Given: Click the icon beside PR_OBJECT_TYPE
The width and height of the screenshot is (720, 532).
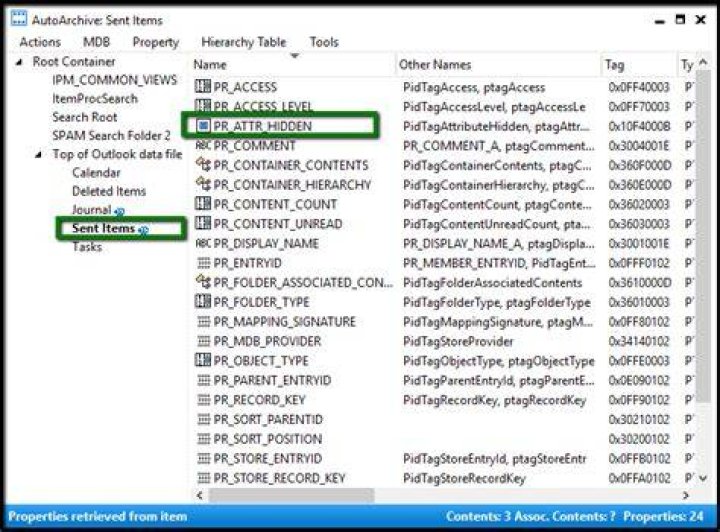Looking at the screenshot, I should [203, 360].
